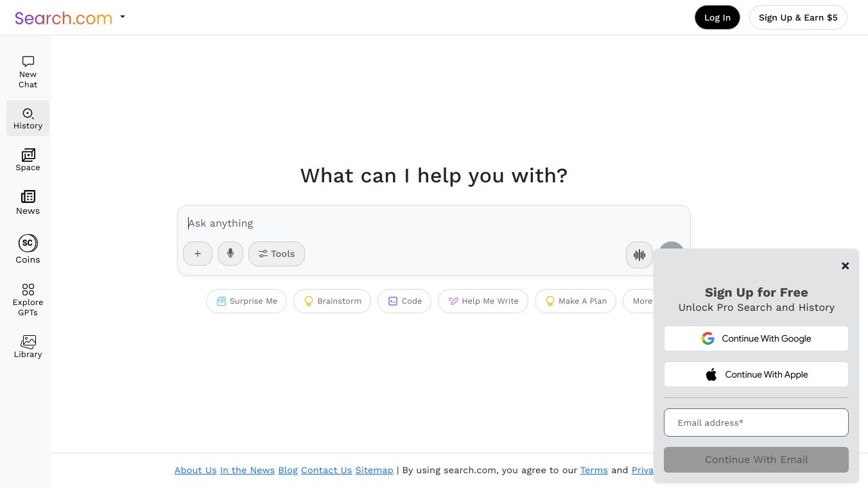868x488 pixels.
Task: Close the Sign Up popup
Action: (x=845, y=266)
